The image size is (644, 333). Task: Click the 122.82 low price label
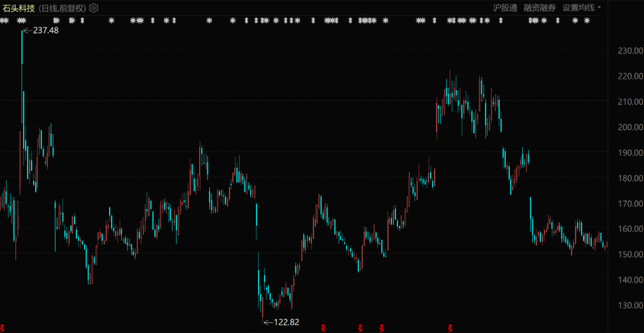[x=286, y=322]
